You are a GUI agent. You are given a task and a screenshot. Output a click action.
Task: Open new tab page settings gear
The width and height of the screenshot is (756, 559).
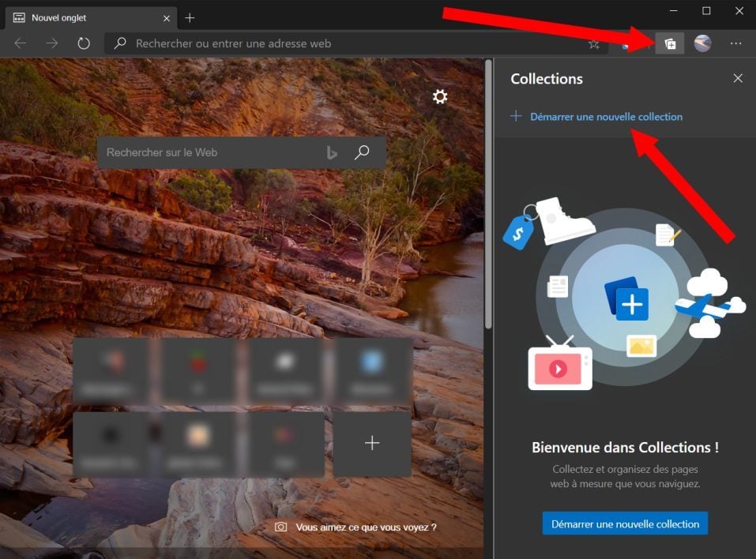point(440,97)
